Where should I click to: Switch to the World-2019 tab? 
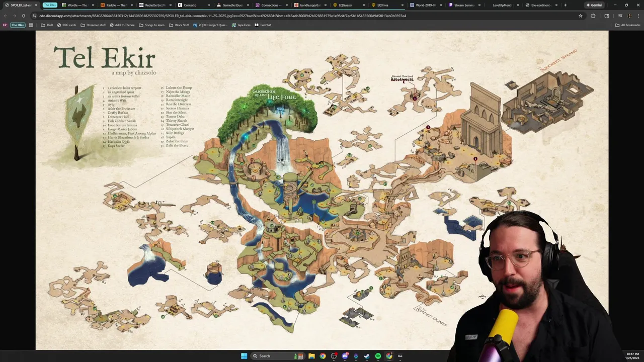pos(426,5)
